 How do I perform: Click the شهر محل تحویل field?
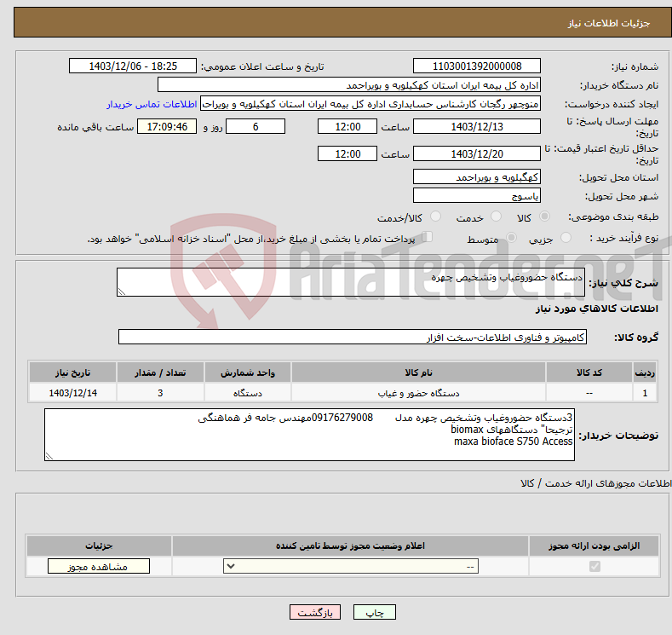click(x=476, y=196)
